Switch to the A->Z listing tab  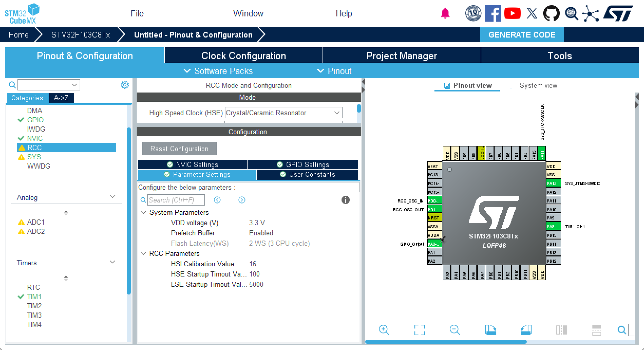(x=61, y=98)
